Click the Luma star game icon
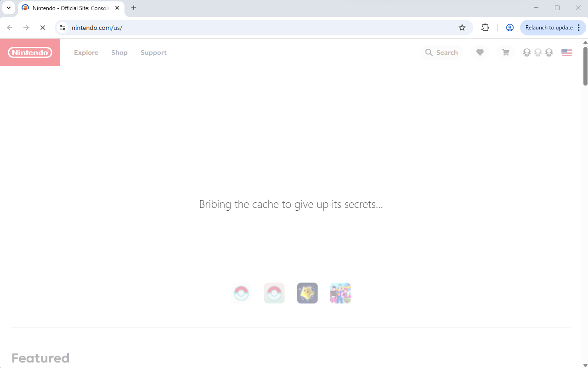This screenshot has width=588, height=368. tap(307, 293)
